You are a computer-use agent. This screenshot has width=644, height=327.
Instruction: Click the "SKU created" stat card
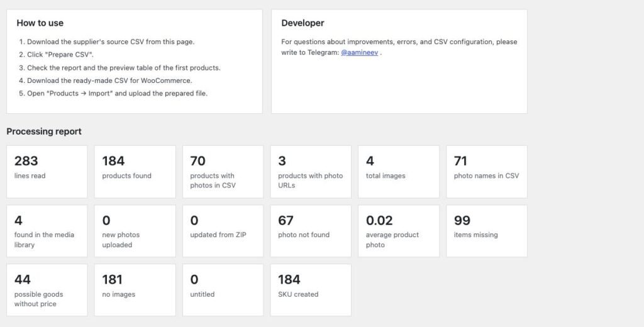click(311, 290)
